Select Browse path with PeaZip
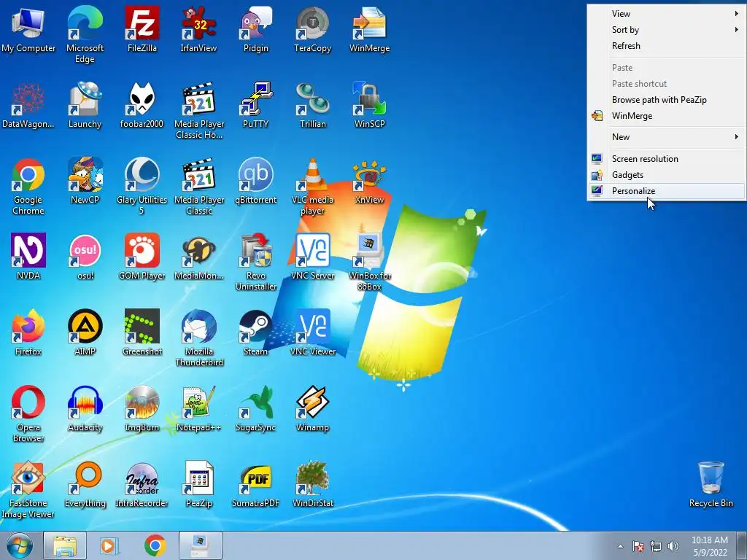This screenshot has height=560, width=747. click(667, 99)
